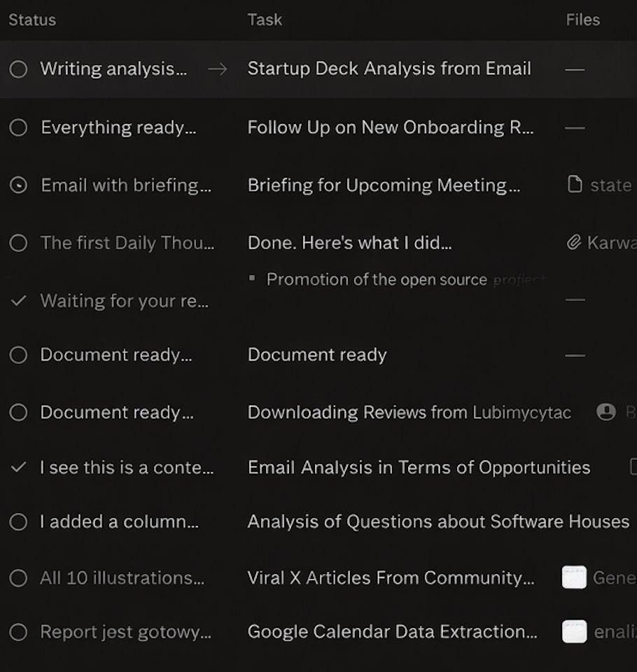Open the white file thumbnail next to Gene
Image resolution: width=637 pixels, height=672 pixels.
click(x=574, y=577)
